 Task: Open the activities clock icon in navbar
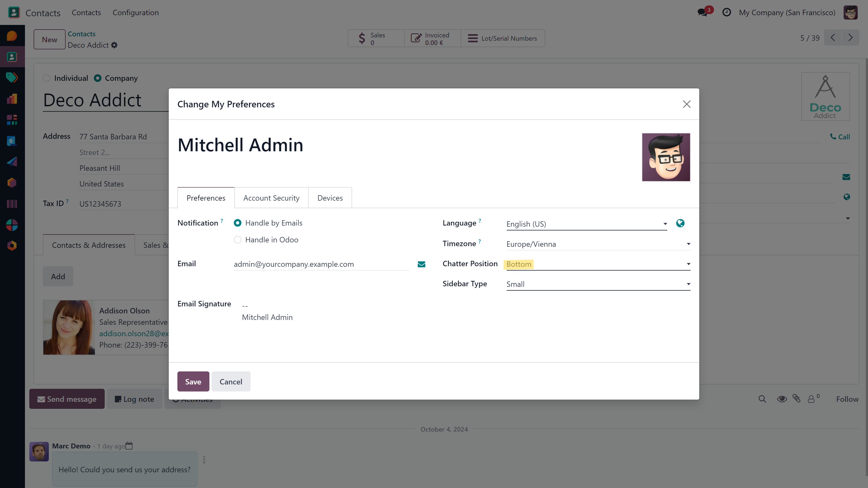[726, 12]
